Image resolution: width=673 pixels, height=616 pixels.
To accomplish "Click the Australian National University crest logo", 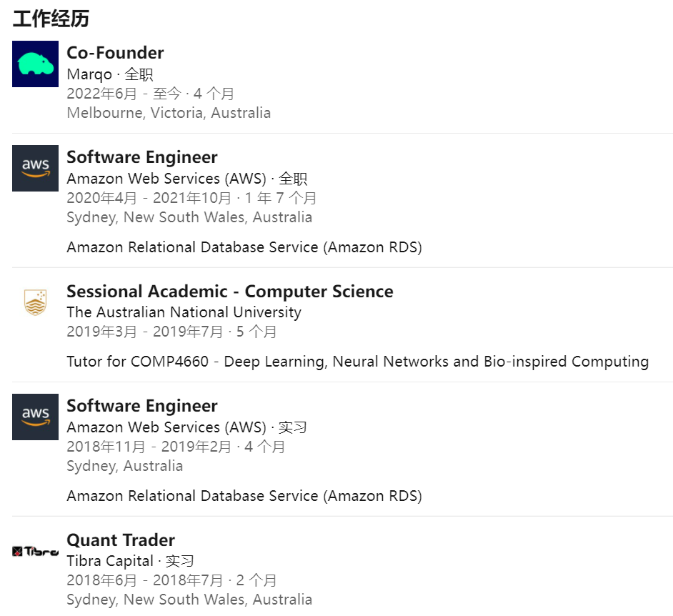I will [35, 303].
